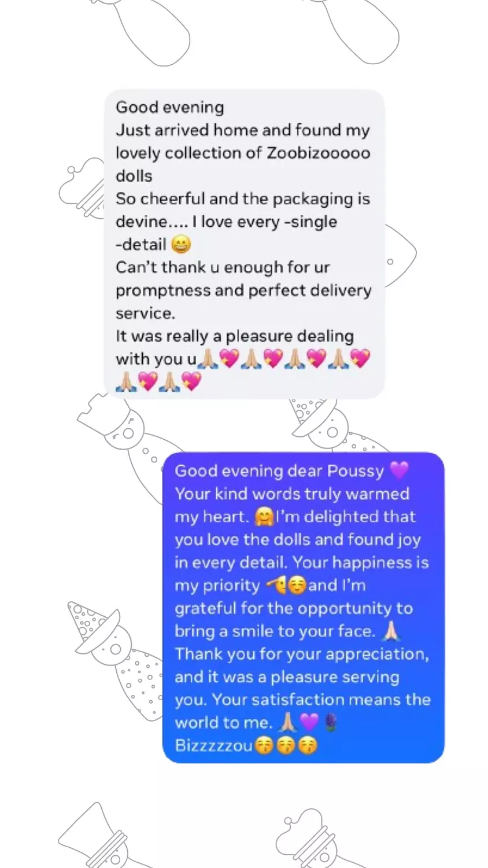Click the name "Poussy" in the blue reply
The width and height of the screenshot is (488, 868).
(x=356, y=471)
